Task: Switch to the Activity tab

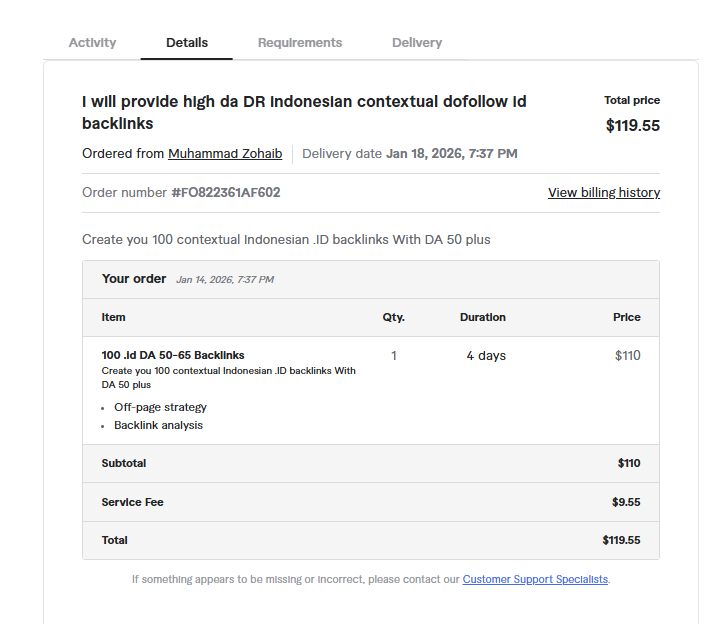Action: point(92,43)
